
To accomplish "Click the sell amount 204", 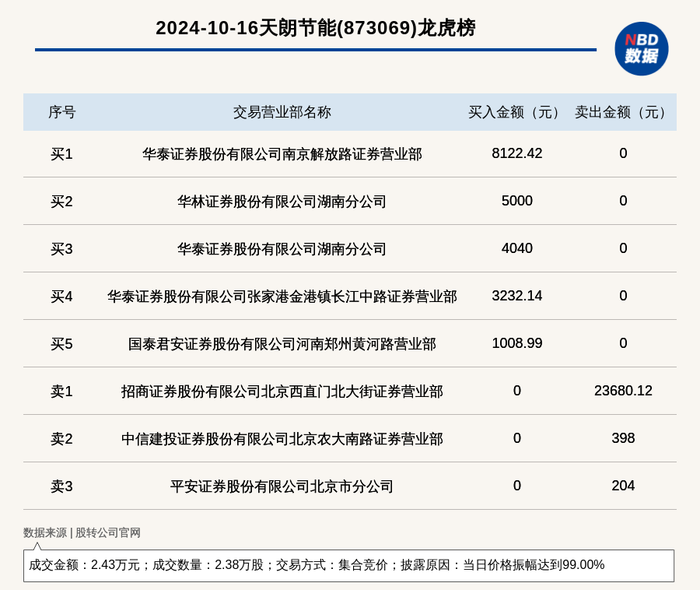I will [x=623, y=486].
